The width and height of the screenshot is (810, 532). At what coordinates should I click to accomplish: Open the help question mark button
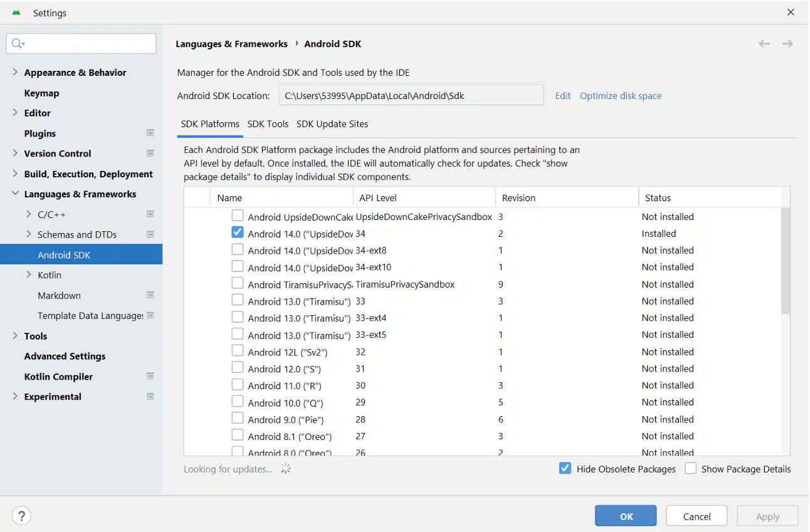pyautogui.click(x=21, y=516)
